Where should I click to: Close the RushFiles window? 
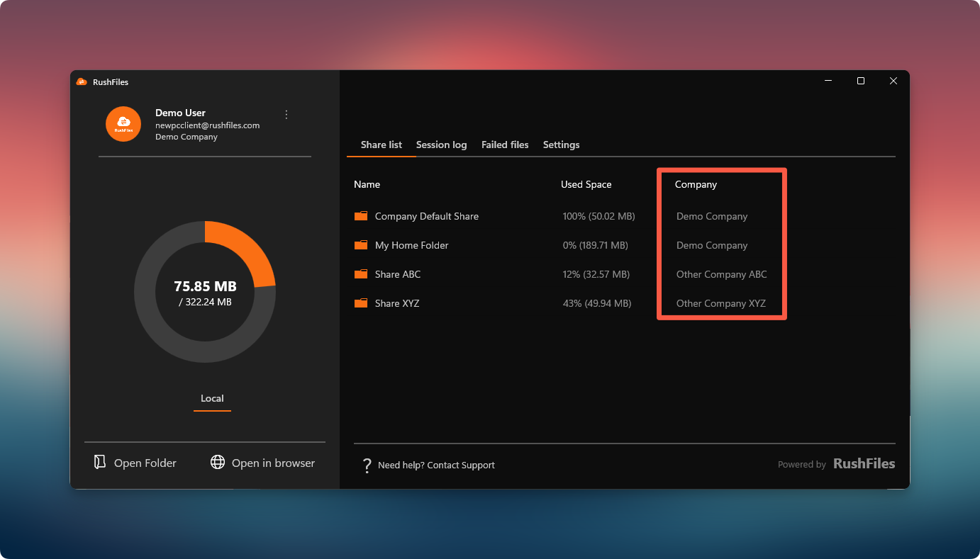pos(893,81)
